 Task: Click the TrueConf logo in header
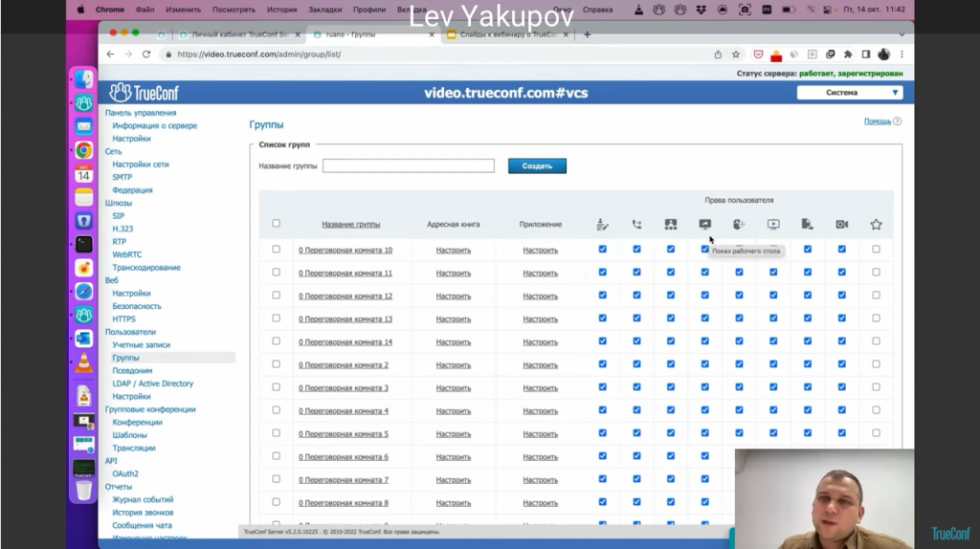pos(145,93)
